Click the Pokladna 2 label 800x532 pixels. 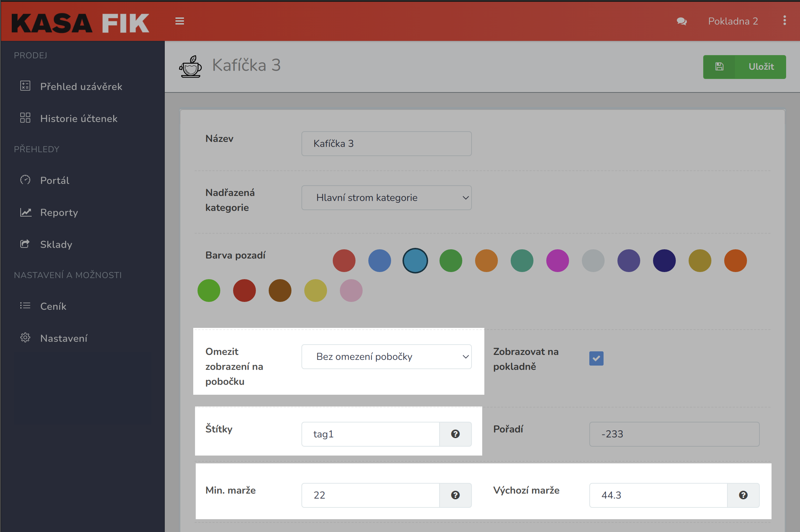click(733, 21)
